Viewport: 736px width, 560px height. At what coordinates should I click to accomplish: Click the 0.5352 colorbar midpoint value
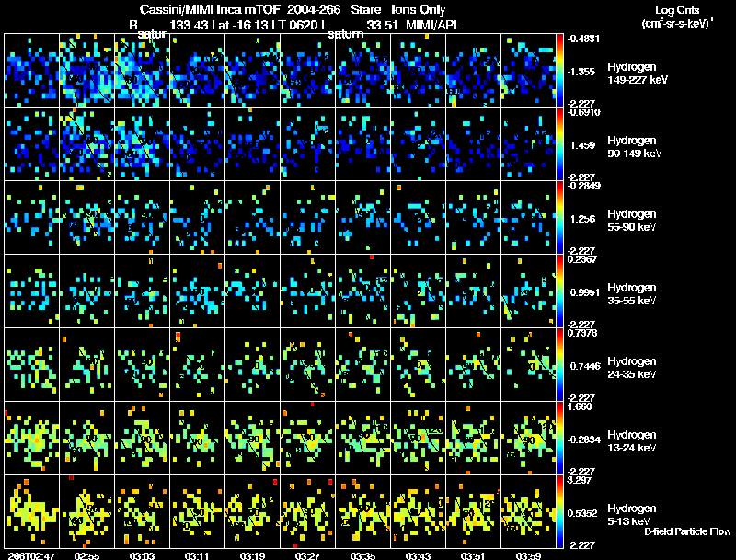click(584, 514)
